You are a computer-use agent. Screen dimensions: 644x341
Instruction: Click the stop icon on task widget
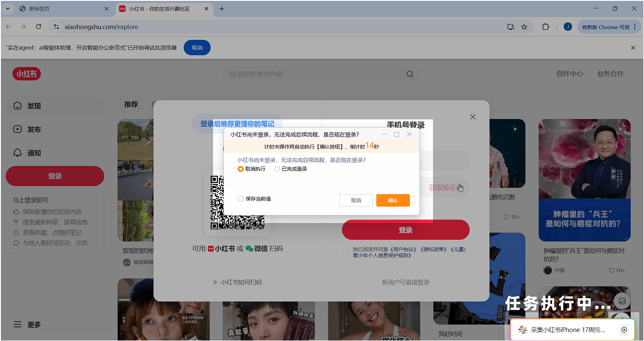[x=624, y=330]
